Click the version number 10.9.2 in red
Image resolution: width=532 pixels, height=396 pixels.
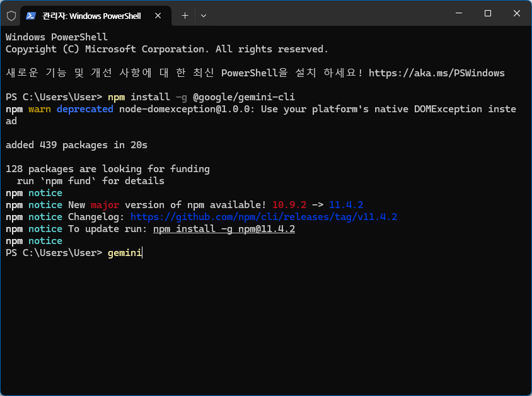289,205
